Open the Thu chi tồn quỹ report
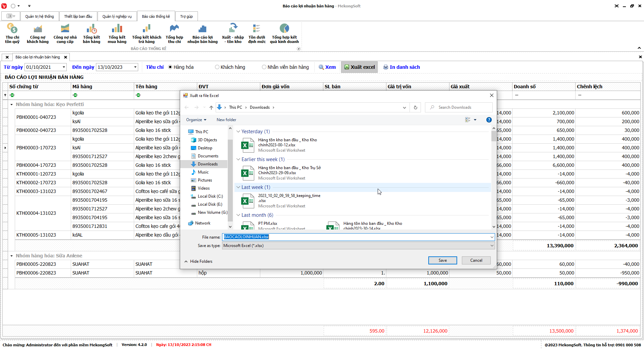Image resolution: width=644 pixels, height=349 pixels. click(x=12, y=33)
